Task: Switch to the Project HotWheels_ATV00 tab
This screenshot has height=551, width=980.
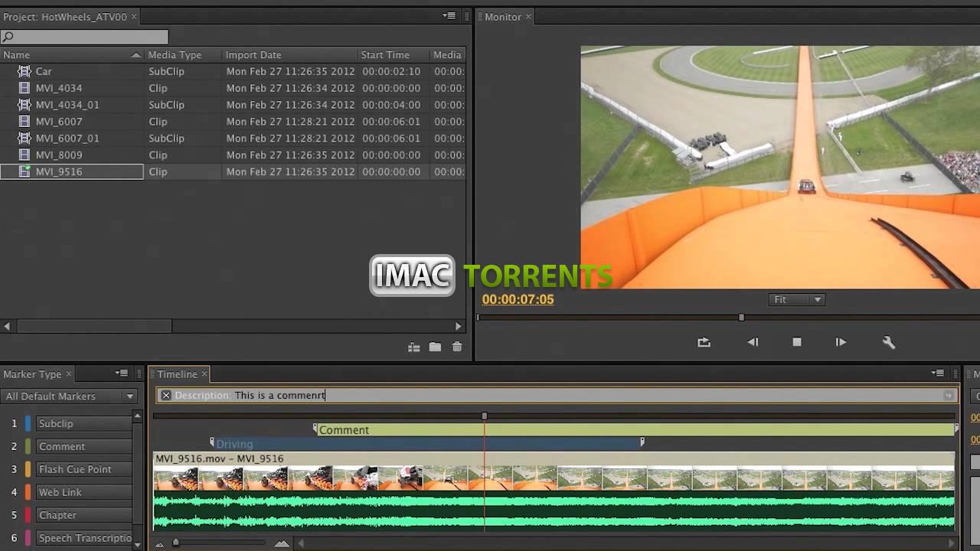Action: tap(70, 16)
